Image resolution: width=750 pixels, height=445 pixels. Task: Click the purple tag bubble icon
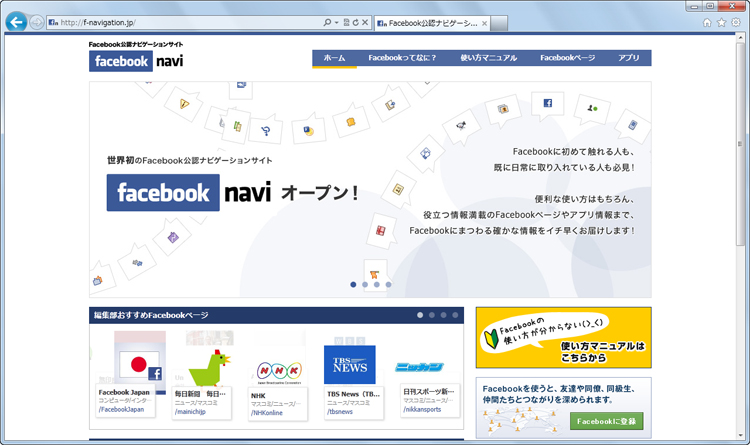pyautogui.click(x=173, y=237)
